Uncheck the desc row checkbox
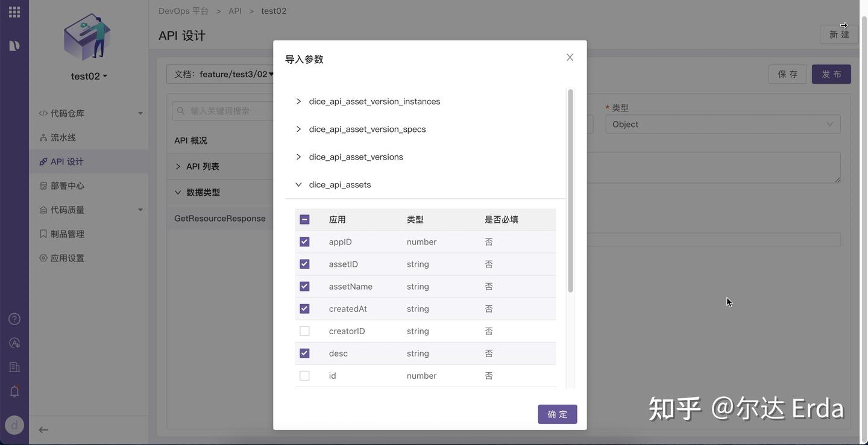The image size is (868, 445). click(x=304, y=353)
